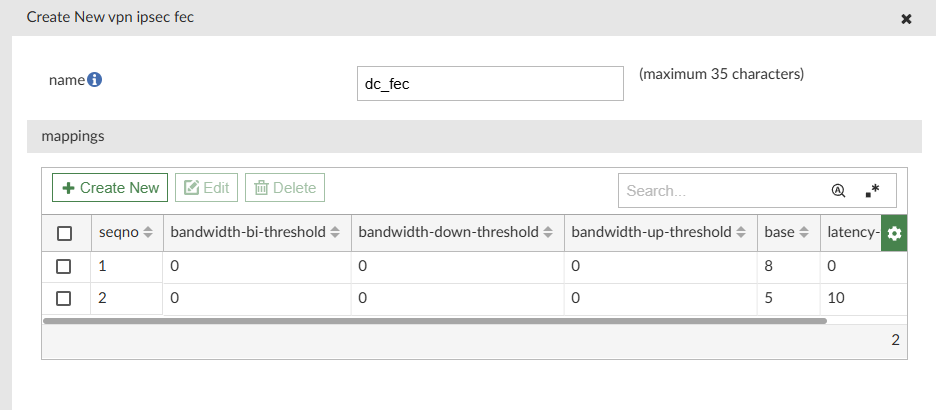Open table column settings gear
The image size is (938, 410).
pyautogui.click(x=894, y=233)
